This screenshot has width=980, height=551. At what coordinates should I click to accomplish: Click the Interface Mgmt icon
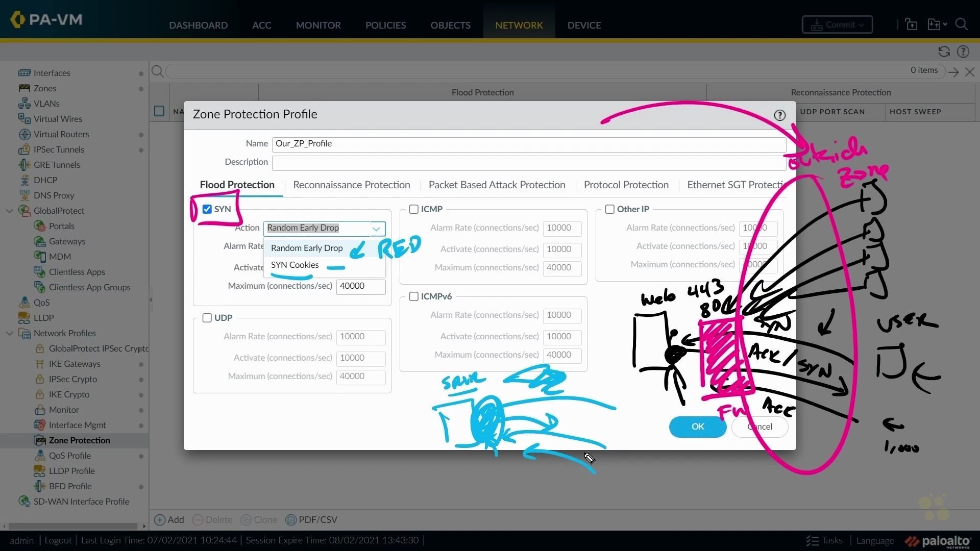pyautogui.click(x=39, y=425)
